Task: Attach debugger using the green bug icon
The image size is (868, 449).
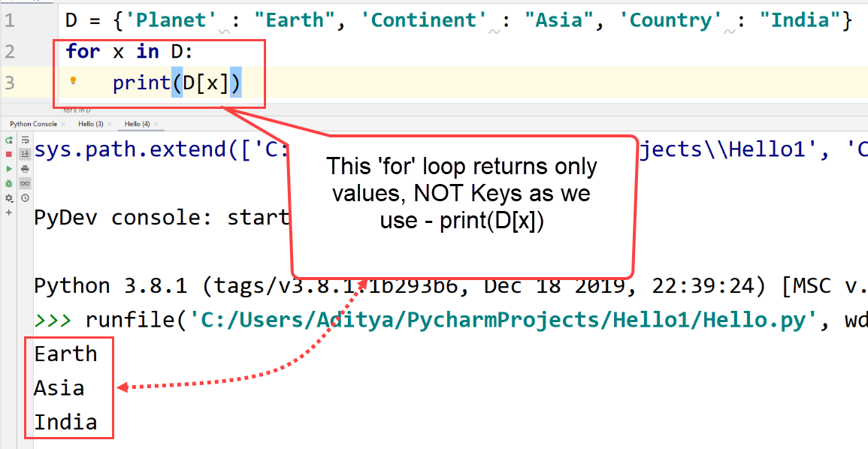Action: [x=9, y=183]
